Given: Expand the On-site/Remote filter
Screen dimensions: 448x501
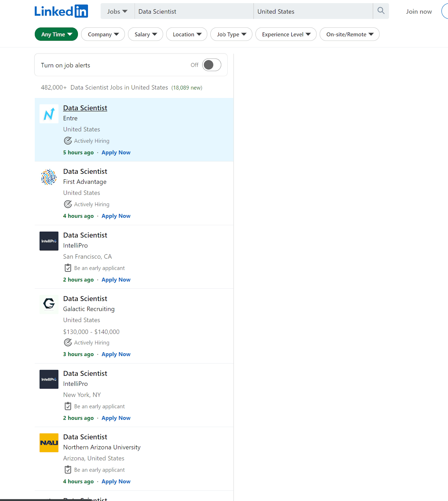Looking at the screenshot, I should coord(350,34).
